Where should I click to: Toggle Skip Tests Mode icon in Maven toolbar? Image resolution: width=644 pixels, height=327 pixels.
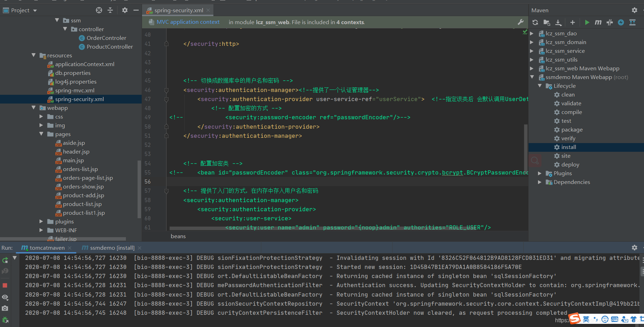click(x=610, y=22)
